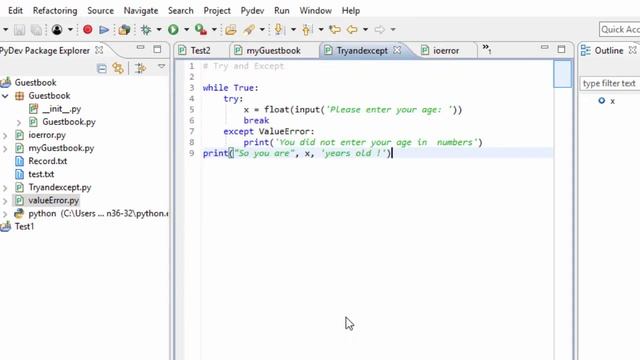
Task: Collapse all in the PyDev Package Explorer
Action: [x=102, y=69]
